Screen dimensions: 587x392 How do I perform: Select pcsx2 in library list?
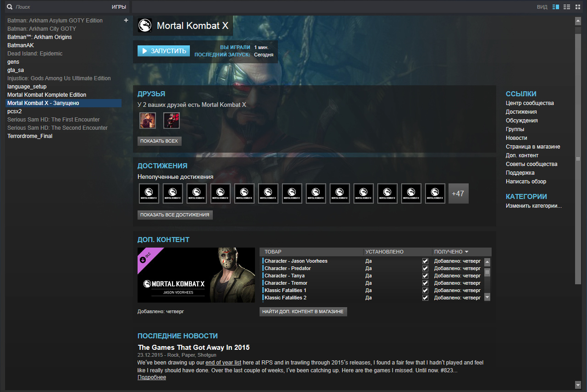point(15,111)
